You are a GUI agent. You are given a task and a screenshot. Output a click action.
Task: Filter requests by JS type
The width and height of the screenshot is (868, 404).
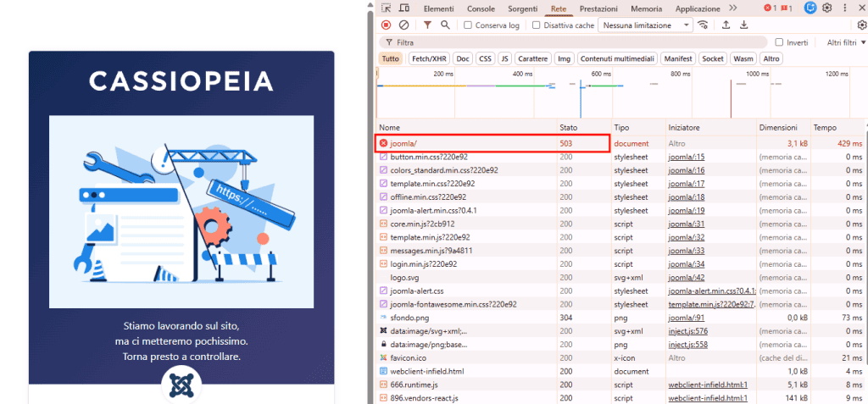coord(504,58)
